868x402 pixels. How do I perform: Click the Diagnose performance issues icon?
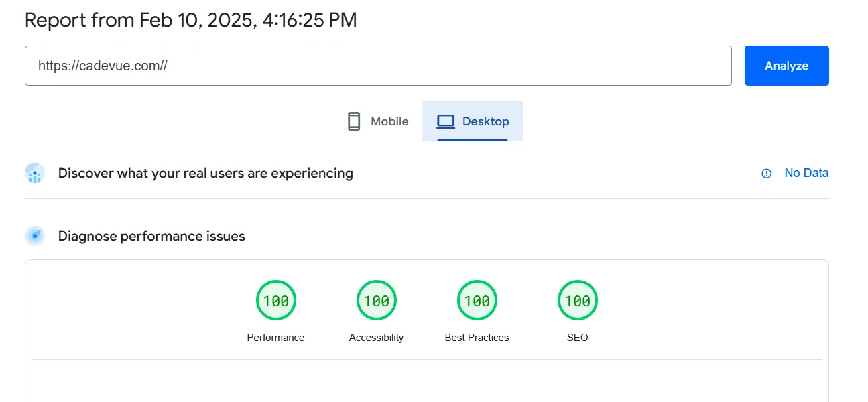pyautogui.click(x=35, y=236)
